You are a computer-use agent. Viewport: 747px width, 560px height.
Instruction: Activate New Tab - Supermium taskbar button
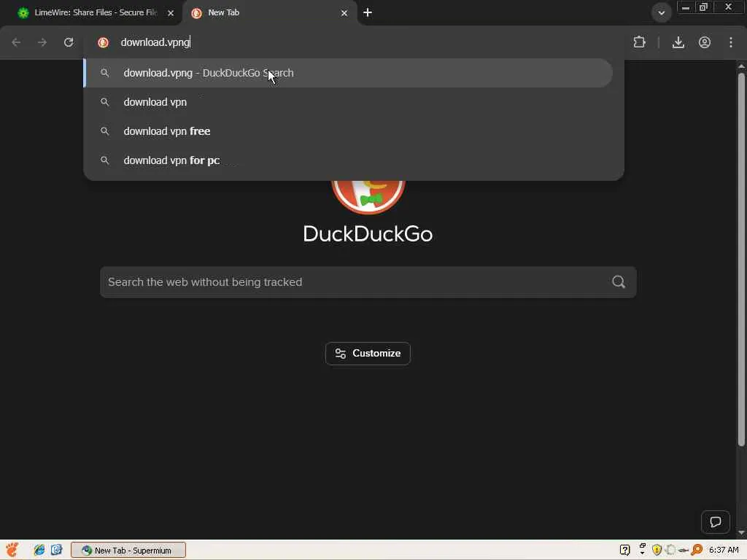coord(128,550)
